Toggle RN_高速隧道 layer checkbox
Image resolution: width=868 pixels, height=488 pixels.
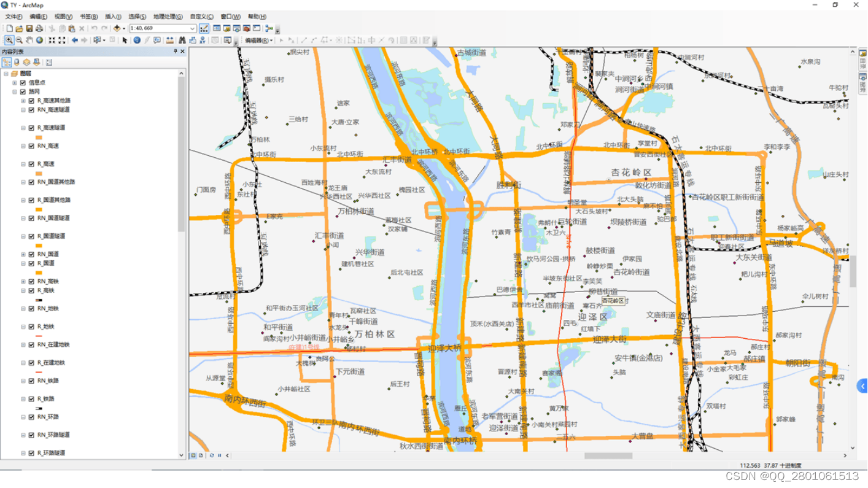[31, 110]
